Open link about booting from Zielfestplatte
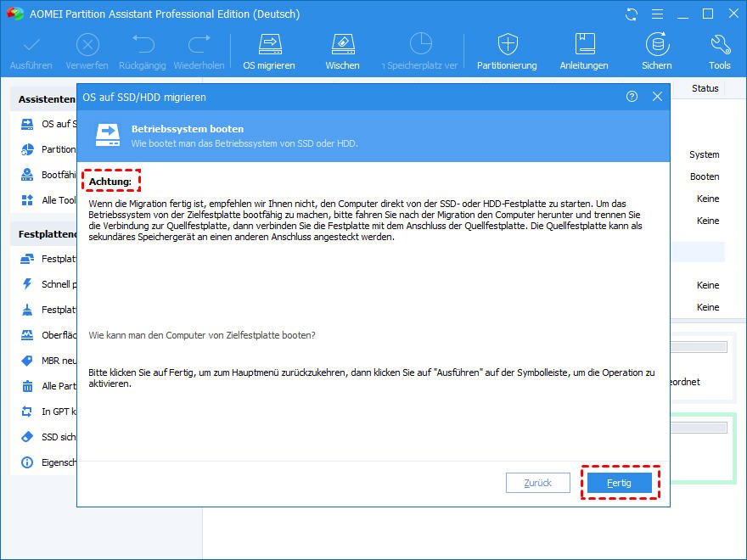This screenshot has width=747, height=560. [x=202, y=335]
